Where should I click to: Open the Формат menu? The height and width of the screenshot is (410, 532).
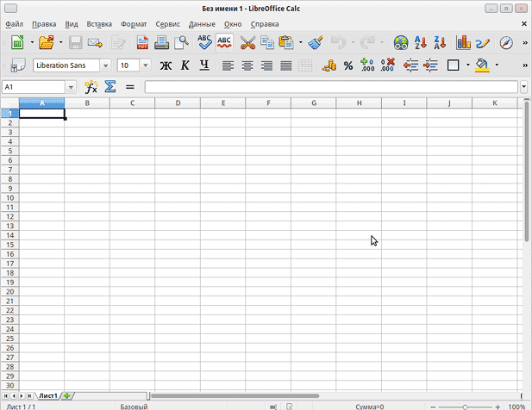134,24
